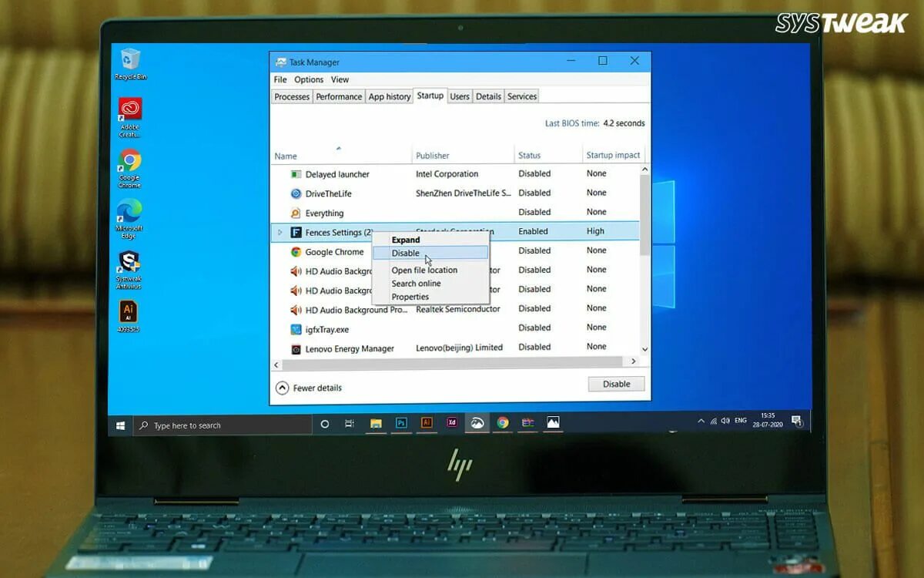Image resolution: width=924 pixels, height=578 pixels.
Task: Sort by the Name column header
Action: click(x=342, y=154)
